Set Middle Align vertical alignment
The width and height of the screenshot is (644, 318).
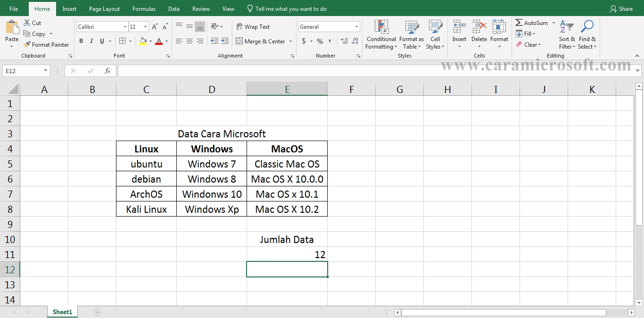tap(190, 26)
